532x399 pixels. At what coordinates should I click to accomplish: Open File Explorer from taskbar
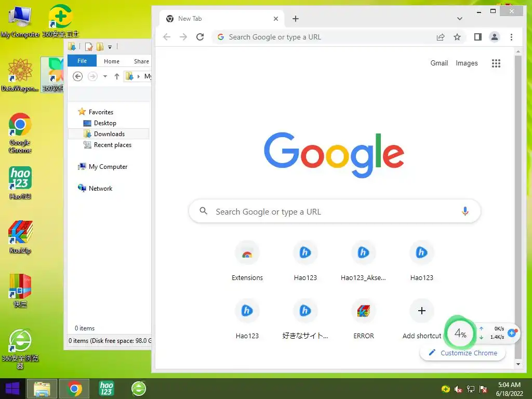42,389
